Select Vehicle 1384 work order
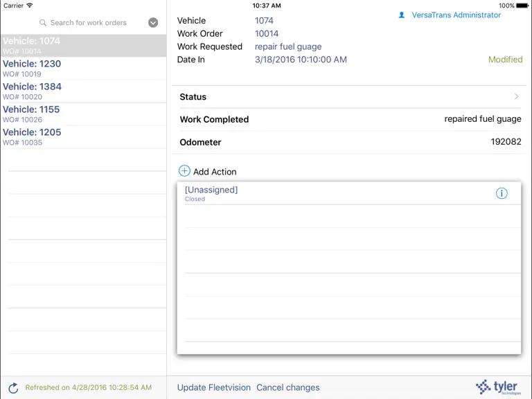 click(83, 91)
